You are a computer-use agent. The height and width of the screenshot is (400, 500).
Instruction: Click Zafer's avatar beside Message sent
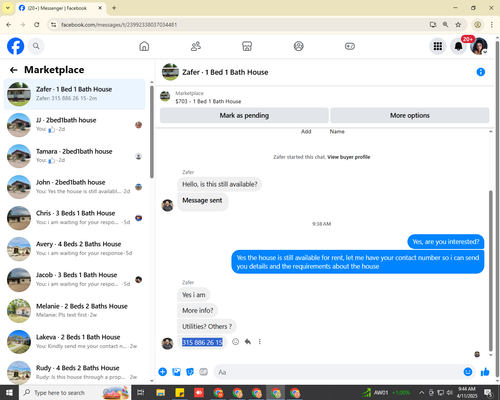pos(167,205)
